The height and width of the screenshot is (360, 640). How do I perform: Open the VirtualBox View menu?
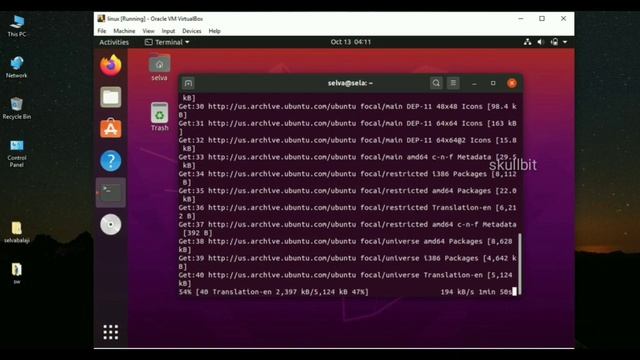(x=148, y=31)
